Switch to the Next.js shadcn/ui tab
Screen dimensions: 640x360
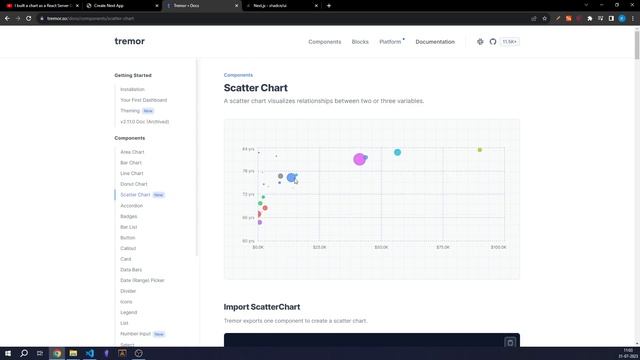[281, 6]
